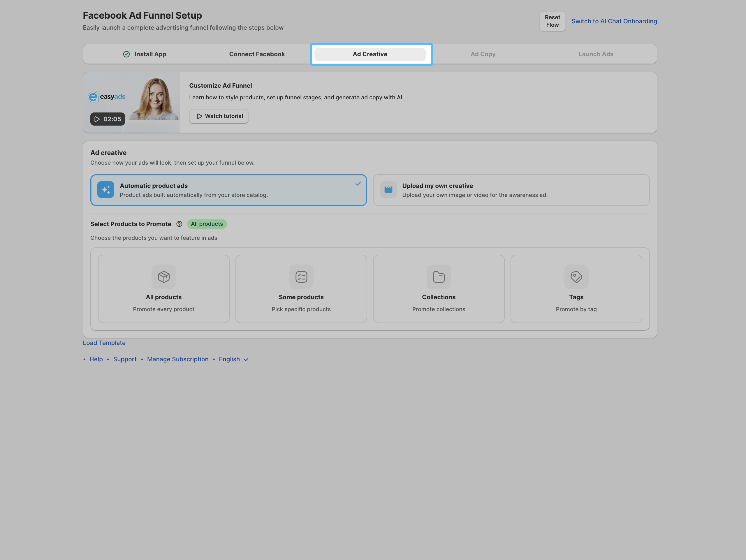
Task: Click the tag icon above Tags
Action: coord(576,277)
